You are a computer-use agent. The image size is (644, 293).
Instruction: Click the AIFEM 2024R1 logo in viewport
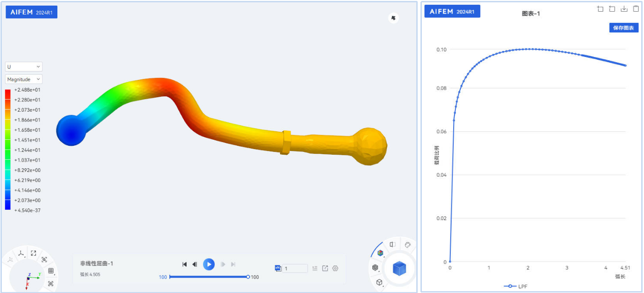(x=31, y=12)
